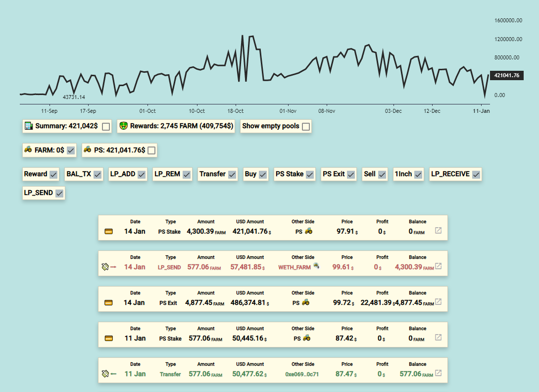Click card icon on 14 Jan PS Stake row
Screen dimensions: 539x392
(x=108, y=232)
